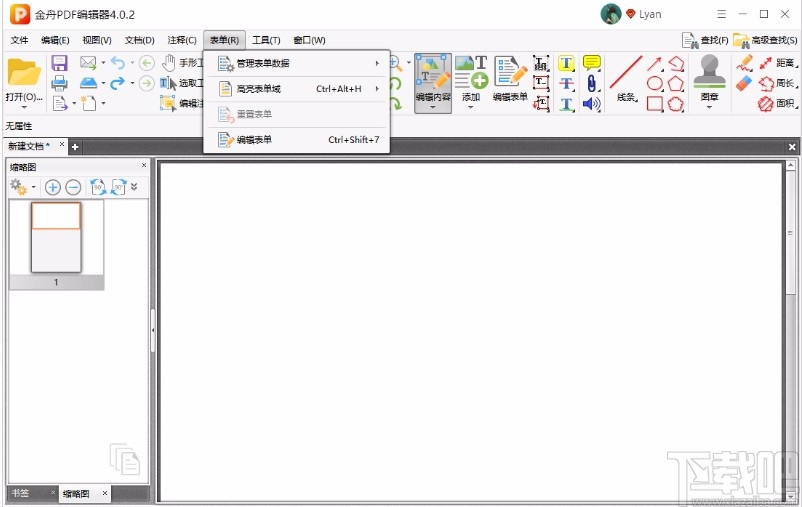Select the Hand tool (手形工具)
Viewport: 802px width, 507px height.
point(183,63)
